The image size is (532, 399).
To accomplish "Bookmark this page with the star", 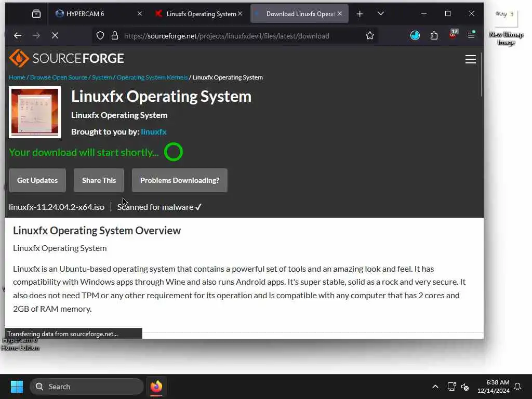I will point(370,36).
